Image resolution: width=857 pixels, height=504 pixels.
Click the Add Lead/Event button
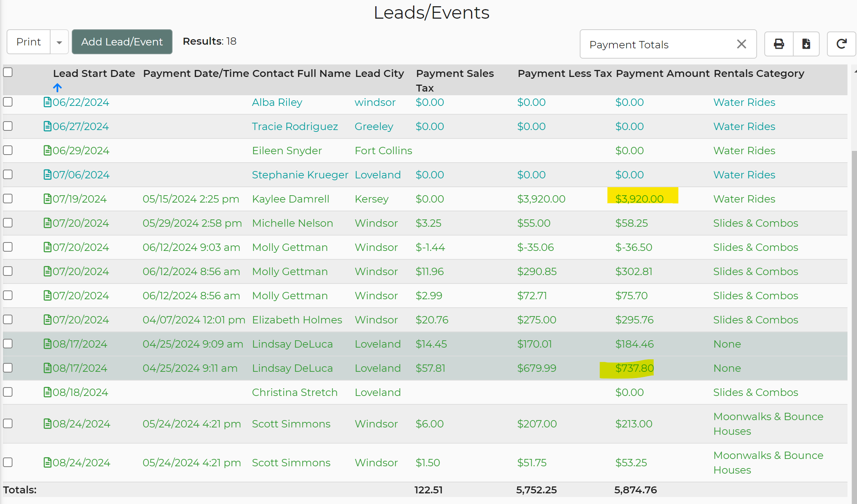(x=122, y=42)
